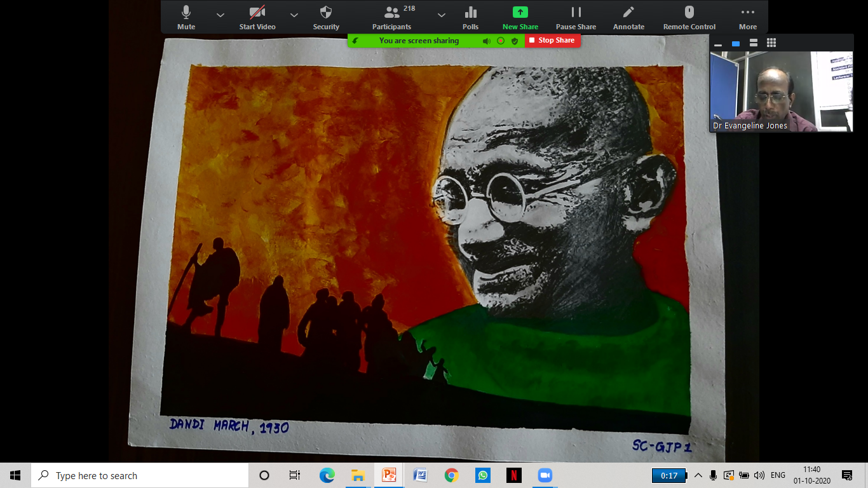868x488 pixels.
Task: Open Task View on taskbar
Action: pos(295,475)
